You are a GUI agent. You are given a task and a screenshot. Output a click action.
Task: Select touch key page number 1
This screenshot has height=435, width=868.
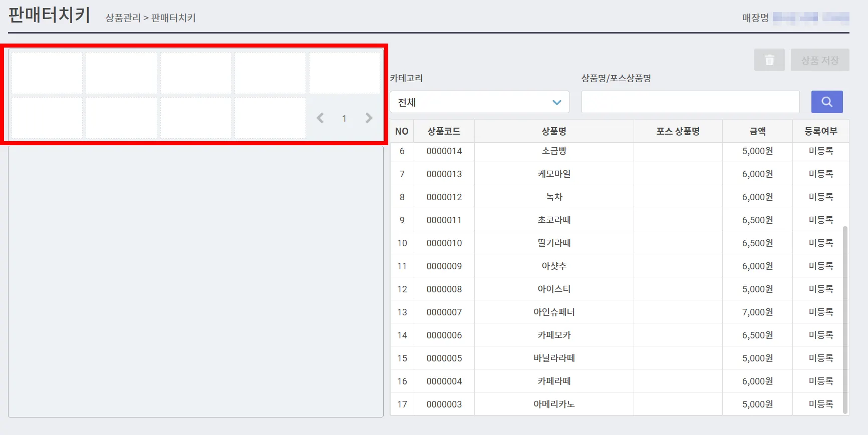click(344, 119)
